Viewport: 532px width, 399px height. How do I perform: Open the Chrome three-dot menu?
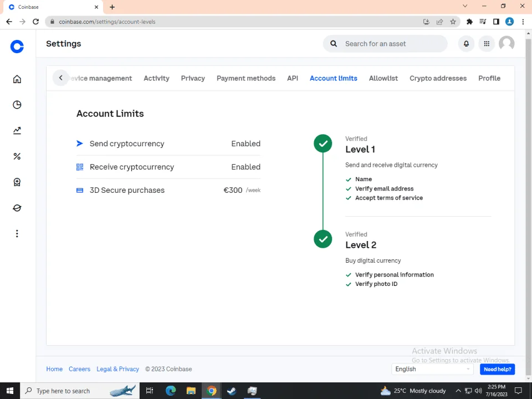click(523, 22)
